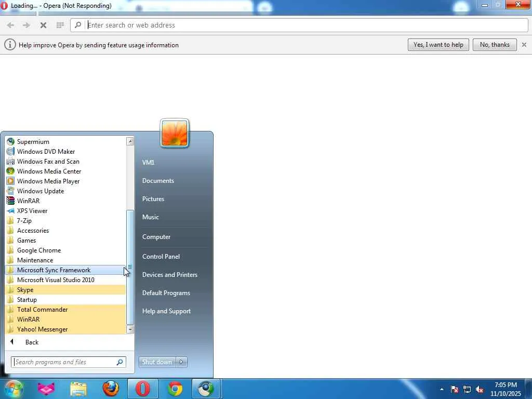This screenshot has width=532, height=399.
Task: Open Action Center flag icon
Action: point(454,390)
